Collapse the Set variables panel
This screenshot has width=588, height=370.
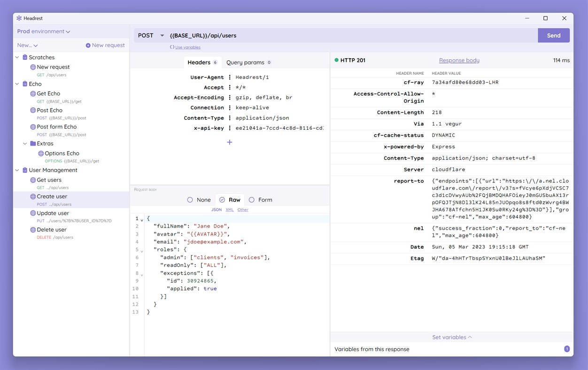coord(452,337)
